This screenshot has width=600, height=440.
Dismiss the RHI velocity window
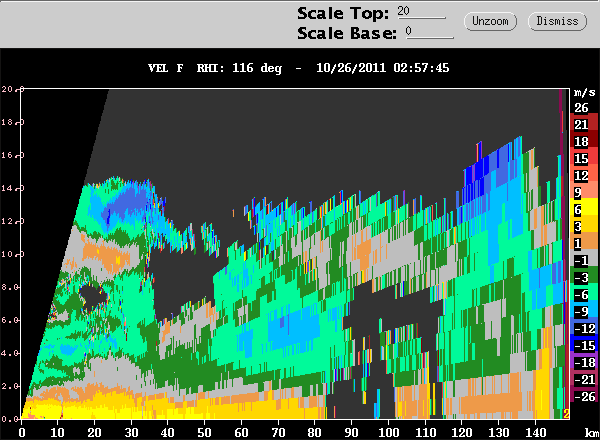pos(557,21)
